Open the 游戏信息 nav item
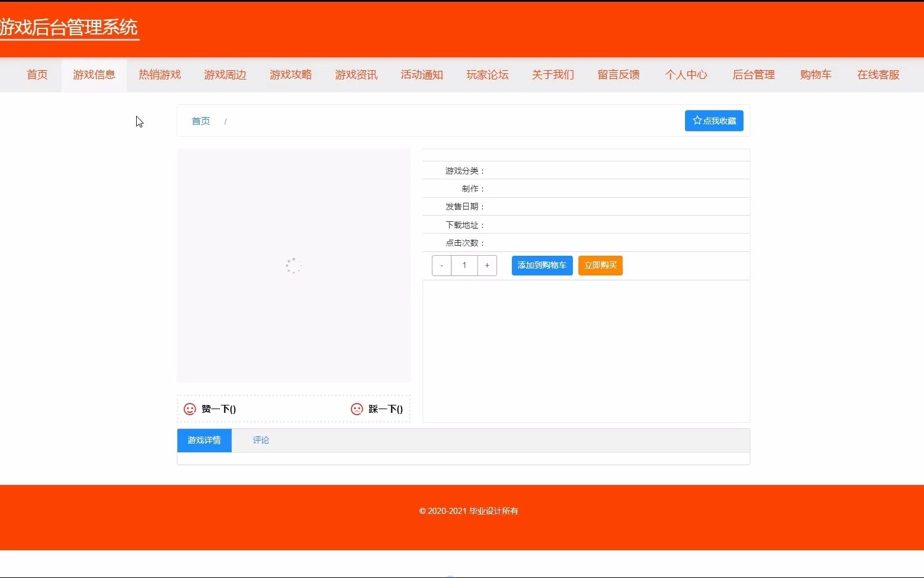Image resolution: width=924 pixels, height=578 pixels. 94,75
